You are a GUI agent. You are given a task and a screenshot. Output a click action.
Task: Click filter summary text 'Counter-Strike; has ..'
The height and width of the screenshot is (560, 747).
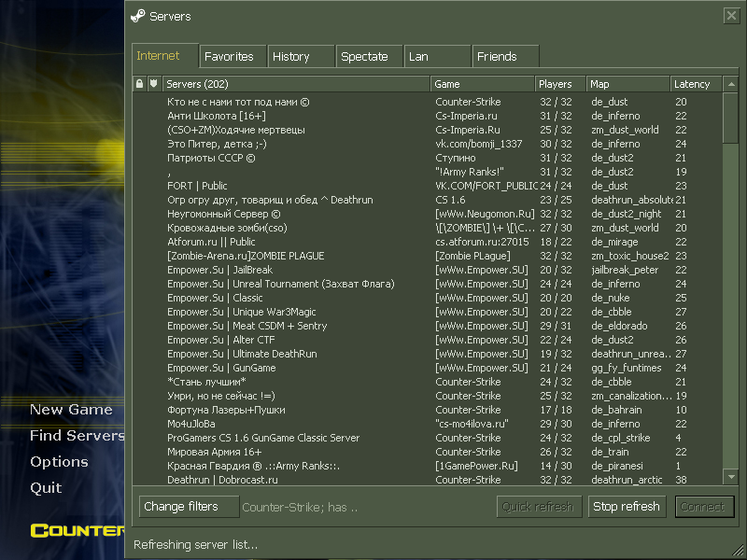pyautogui.click(x=300, y=507)
